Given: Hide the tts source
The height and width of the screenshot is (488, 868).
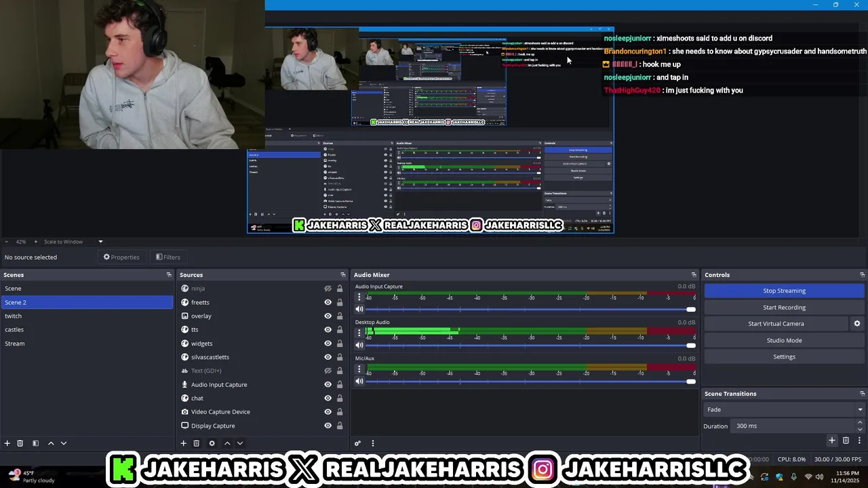Looking at the screenshot, I should coord(328,329).
